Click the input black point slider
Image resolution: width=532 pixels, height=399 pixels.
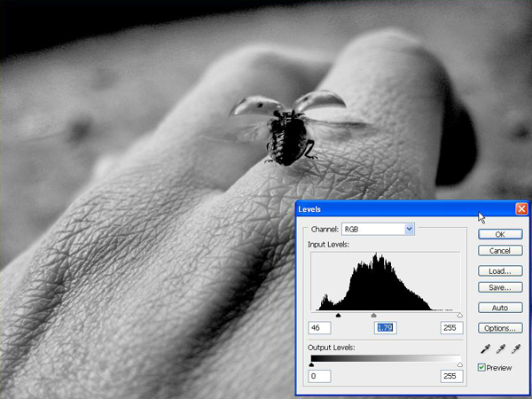(338, 316)
